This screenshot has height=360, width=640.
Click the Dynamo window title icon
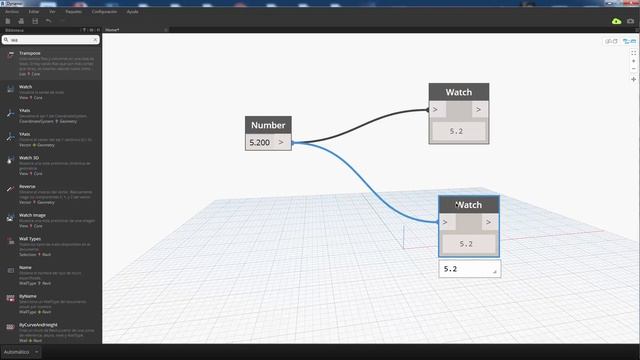tap(2, 3)
